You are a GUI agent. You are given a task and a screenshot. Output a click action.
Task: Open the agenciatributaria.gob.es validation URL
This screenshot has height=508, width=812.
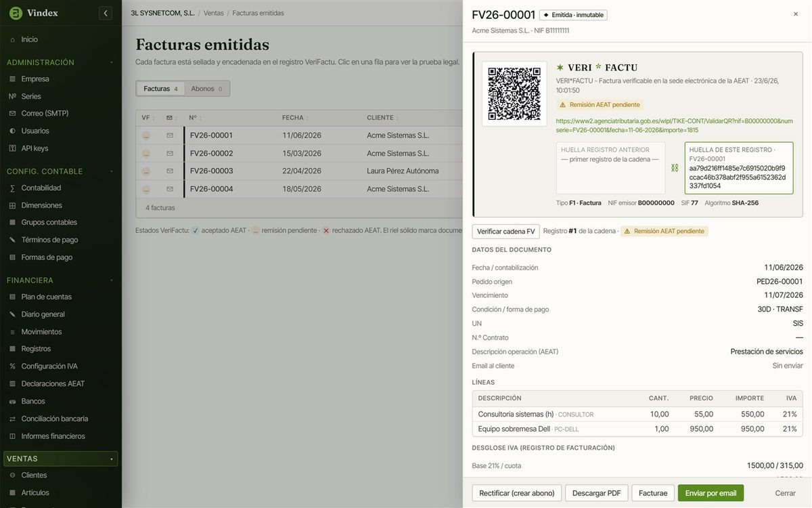674,125
